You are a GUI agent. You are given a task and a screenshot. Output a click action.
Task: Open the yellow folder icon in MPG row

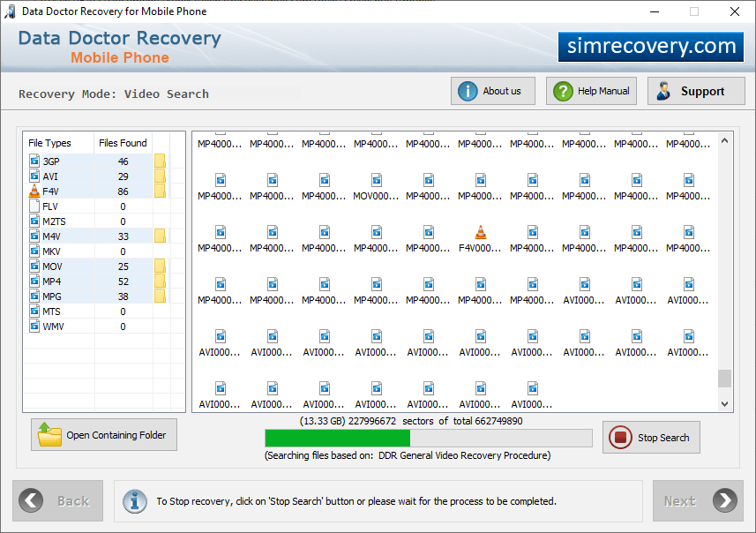click(x=160, y=296)
